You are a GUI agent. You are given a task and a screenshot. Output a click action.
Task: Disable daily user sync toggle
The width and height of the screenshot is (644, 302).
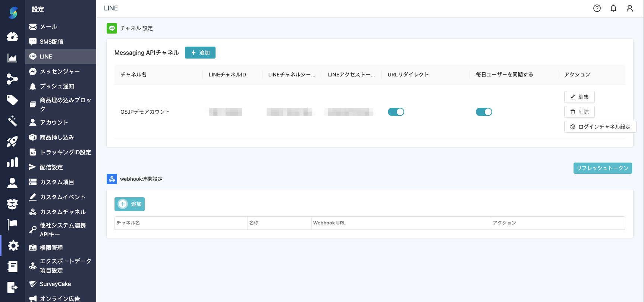484,112
